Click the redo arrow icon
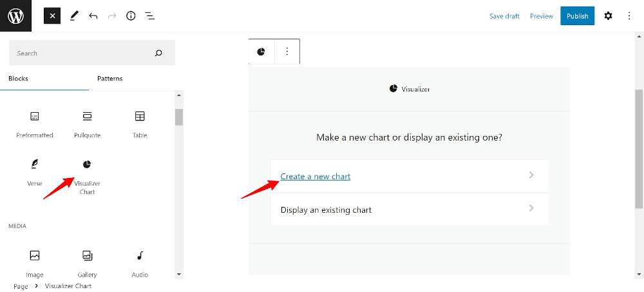Image resolution: width=644 pixels, height=292 pixels. click(111, 16)
